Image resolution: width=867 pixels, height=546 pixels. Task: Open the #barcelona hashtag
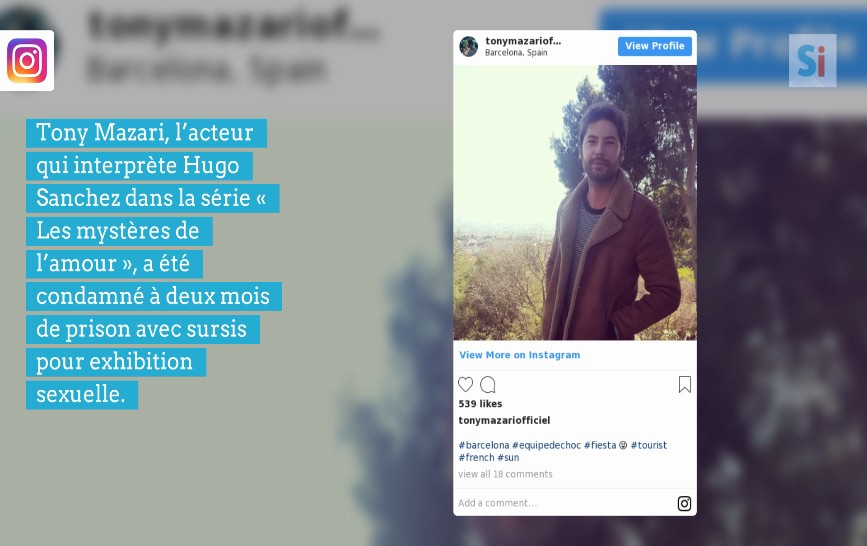coord(484,445)
